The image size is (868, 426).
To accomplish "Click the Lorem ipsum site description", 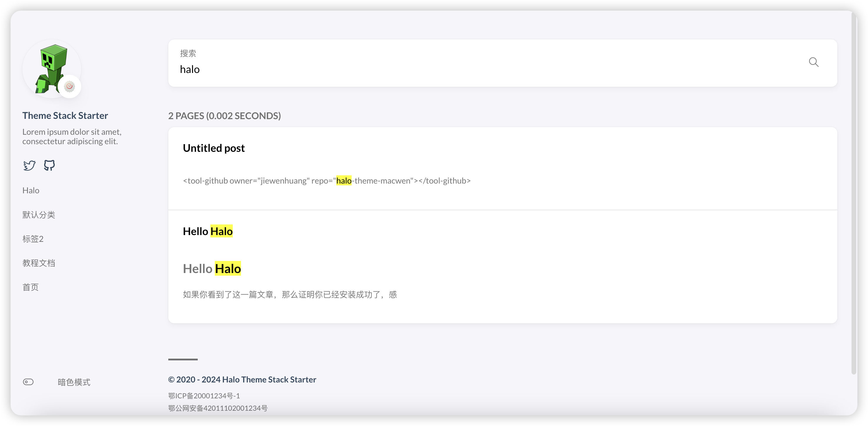I will point(72,137).
